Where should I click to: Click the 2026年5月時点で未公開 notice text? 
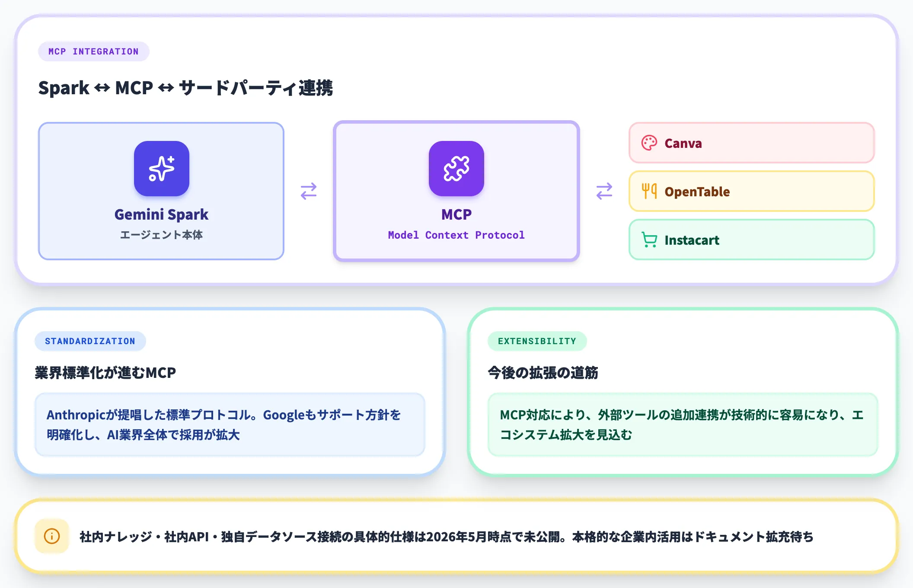pos(447,537)
